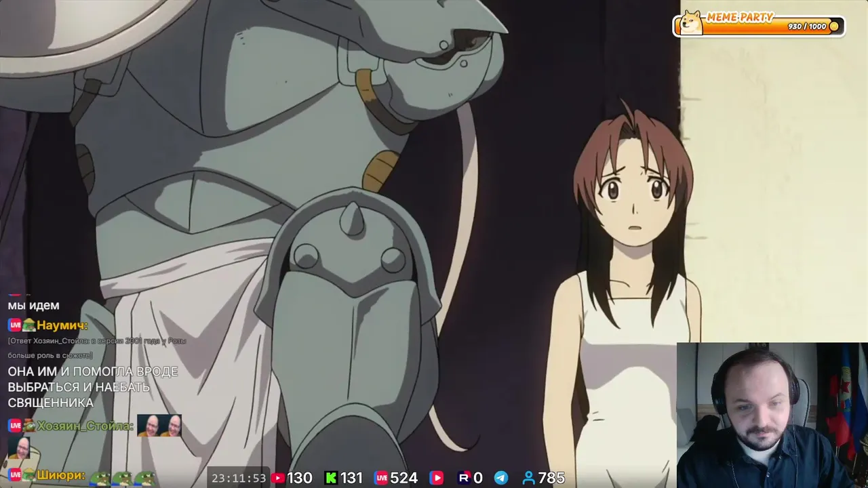Viewport: 868px width, 488px height.
Task: Click the 930 / 1000 counter
Action: (x=807, y=26)
